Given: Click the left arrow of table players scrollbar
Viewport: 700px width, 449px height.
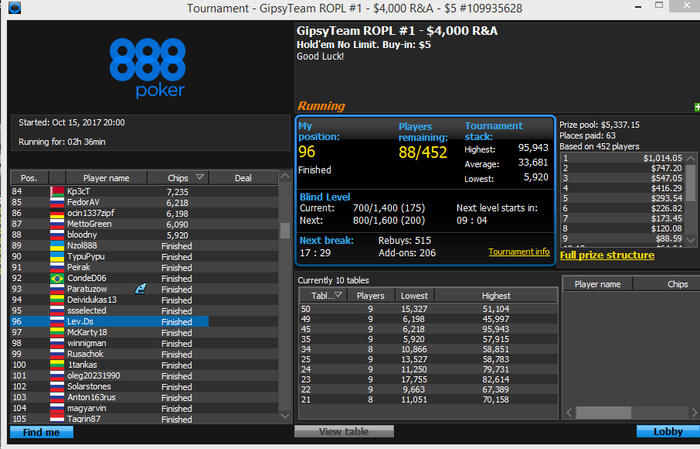Looking at the screenshot, I should pos(569,413).
